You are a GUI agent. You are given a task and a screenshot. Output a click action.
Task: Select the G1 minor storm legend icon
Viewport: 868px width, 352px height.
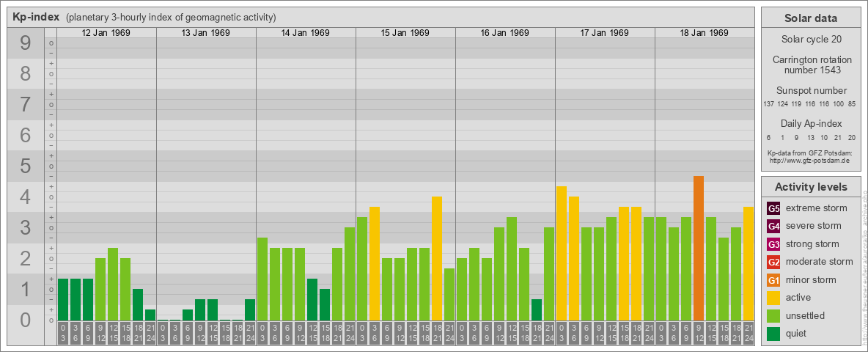coord(773,280)
